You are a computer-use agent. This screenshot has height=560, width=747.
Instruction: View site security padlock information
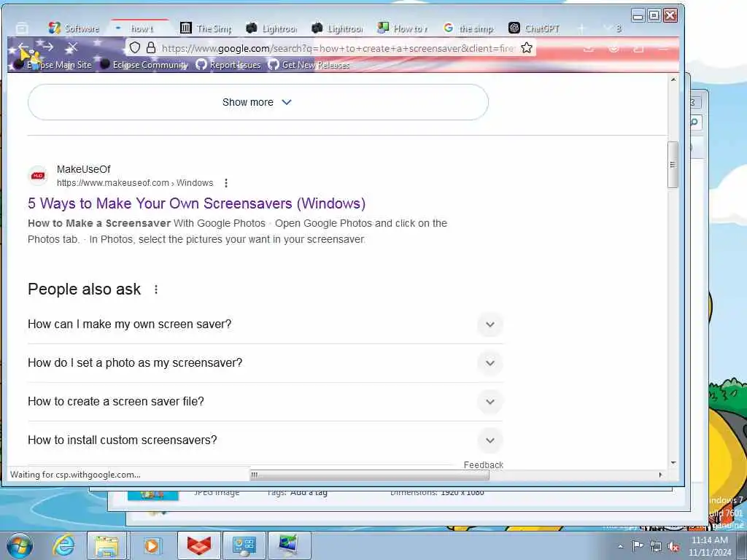(x=151, y=47)
